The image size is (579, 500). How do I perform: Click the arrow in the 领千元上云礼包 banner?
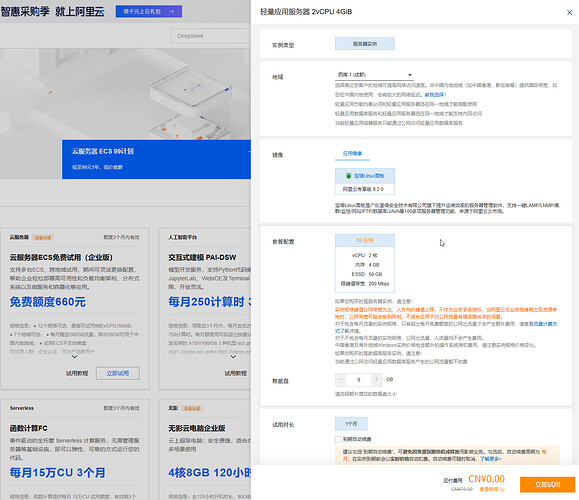click(x=171, y=11)
